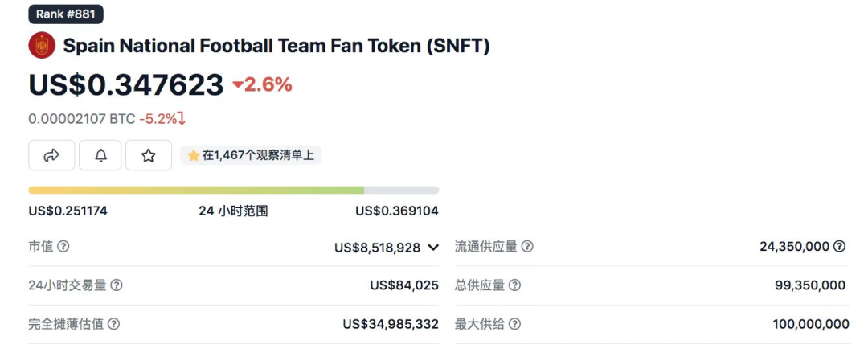Screen dimensions: 868x357
Task: Click the Spain National Football Team Fan Token title
Action: [276, 46]
